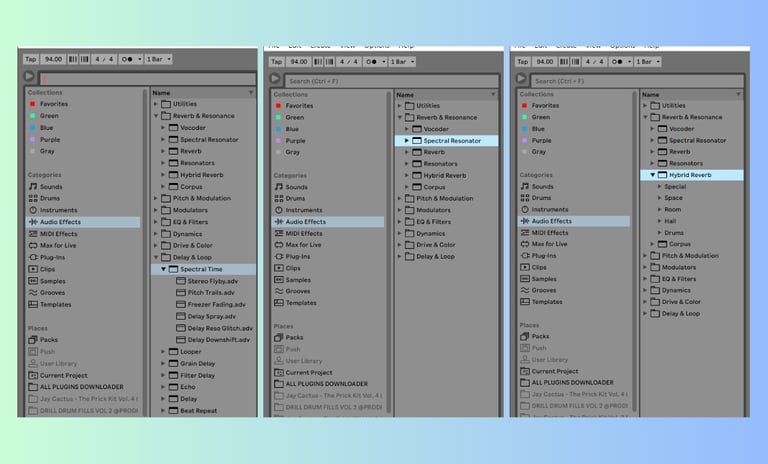The height and width of the screenshot is (464, 768).
Task: Collapse Delay & Loop folder in left panel
Action: (x=156, y=257)
